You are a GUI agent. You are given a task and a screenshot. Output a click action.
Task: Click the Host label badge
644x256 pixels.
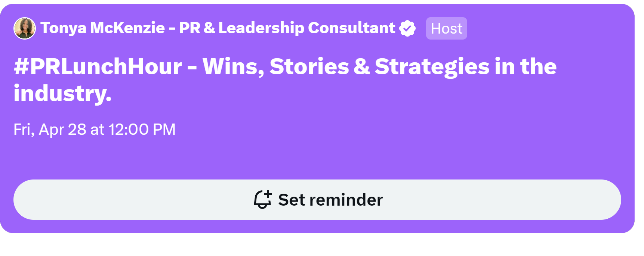[446, 28]
